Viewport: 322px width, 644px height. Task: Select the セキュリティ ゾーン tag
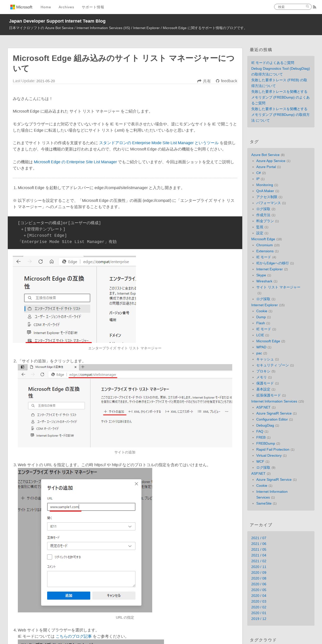272,365
